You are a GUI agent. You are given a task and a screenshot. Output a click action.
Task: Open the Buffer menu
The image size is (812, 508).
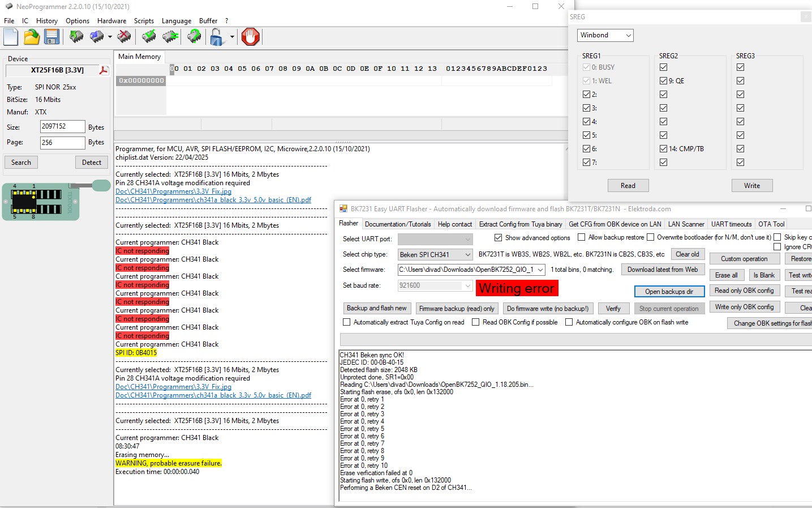tap(208, 21)
